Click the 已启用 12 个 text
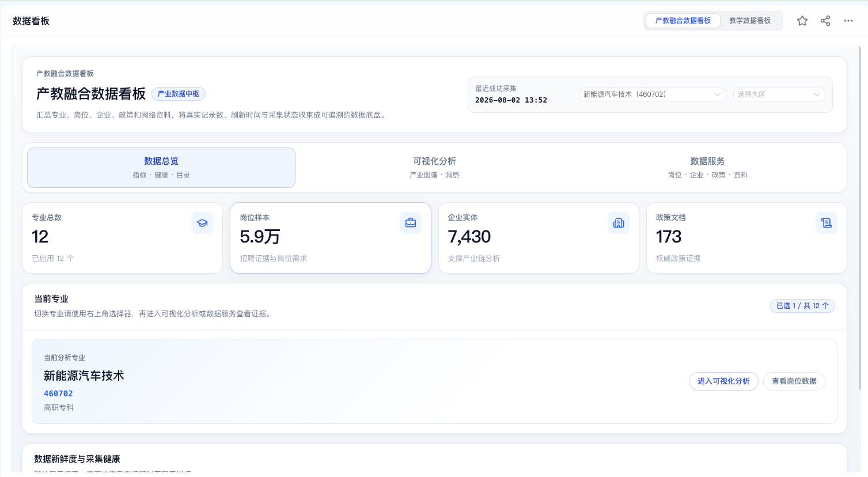 53,259
